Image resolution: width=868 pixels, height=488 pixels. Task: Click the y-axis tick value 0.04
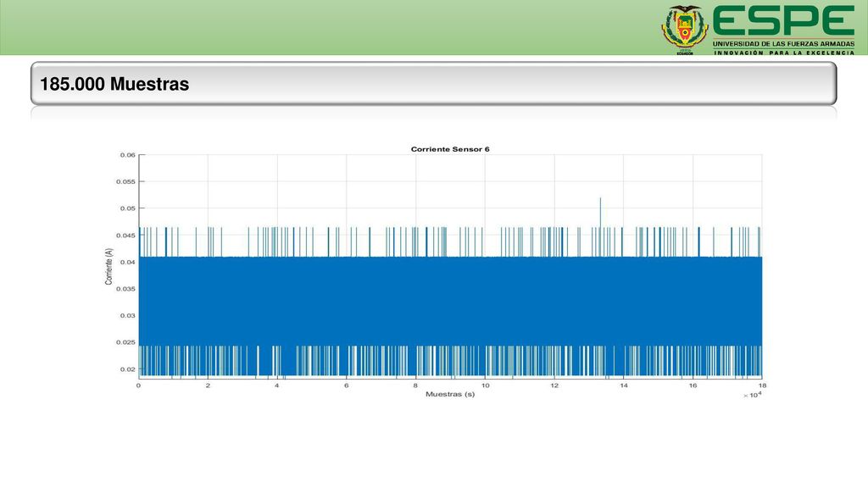(128, 263)
